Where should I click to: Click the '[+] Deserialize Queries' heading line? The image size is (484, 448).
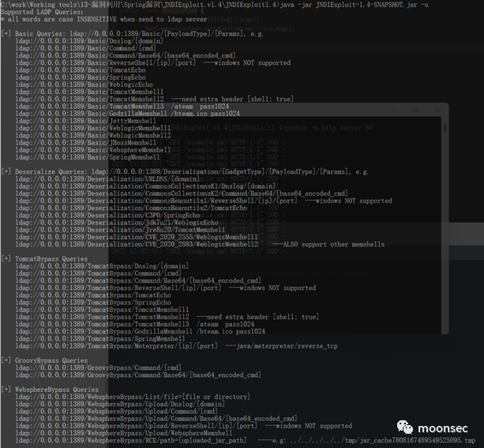point(185,171)
